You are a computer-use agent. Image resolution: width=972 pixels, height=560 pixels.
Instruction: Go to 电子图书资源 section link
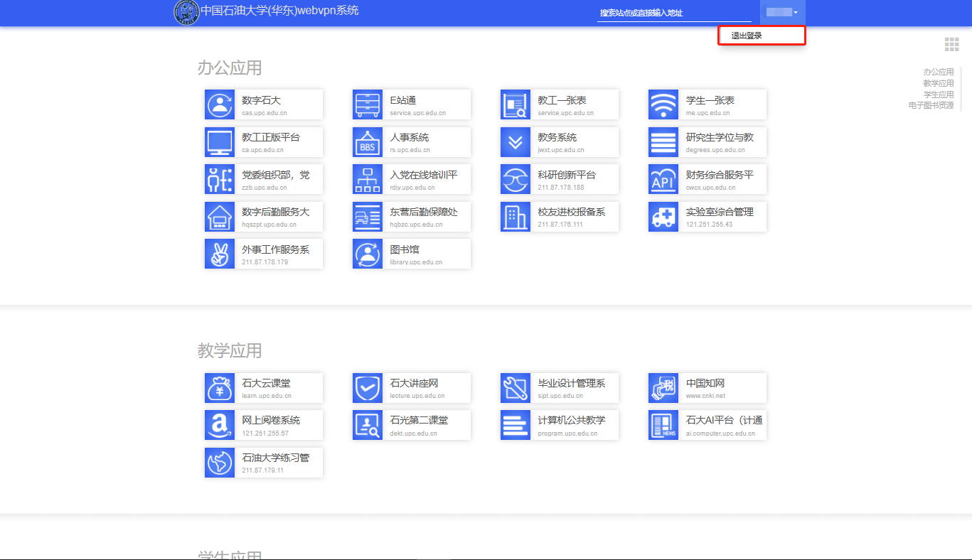[931, 105]
